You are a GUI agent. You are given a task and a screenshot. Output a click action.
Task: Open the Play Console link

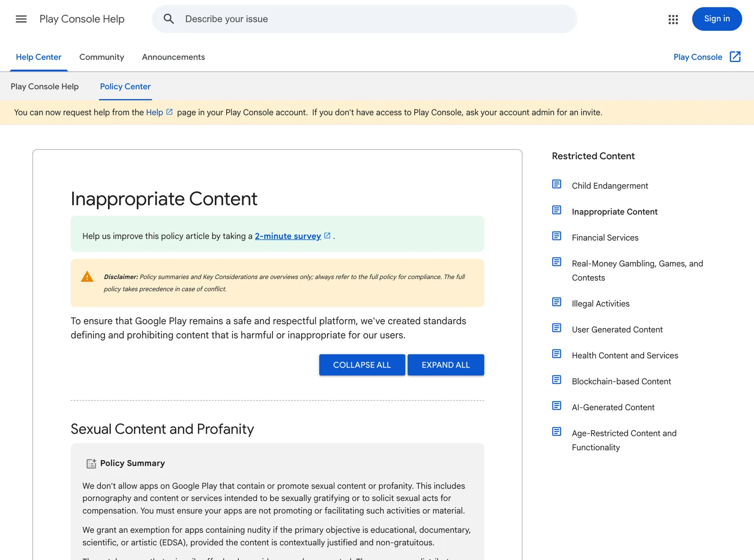coord(698,57)
